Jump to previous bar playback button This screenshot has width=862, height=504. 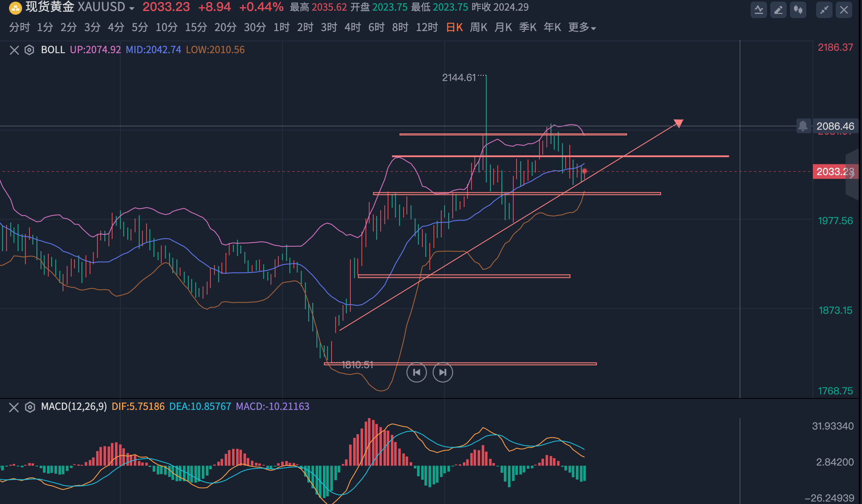[x=416, y=372]
